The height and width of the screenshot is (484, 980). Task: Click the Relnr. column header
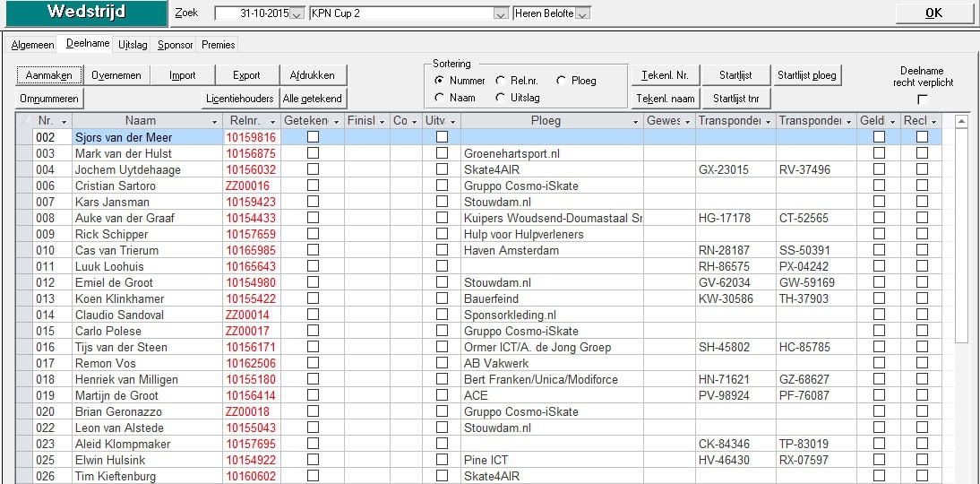(245, 121)
